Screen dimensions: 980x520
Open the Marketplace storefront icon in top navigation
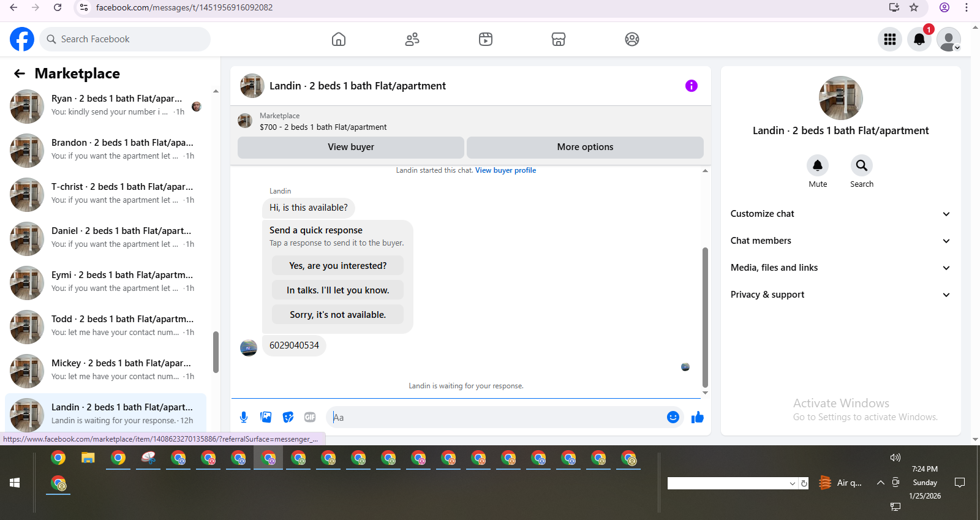pos(559,39)
